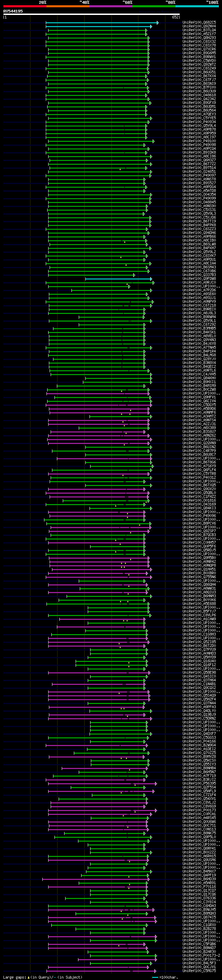The height and width of the screenshot is (980, 222).
Task: Open hit UniRef100_A7QEY3
Action: click(x=199, y=114)
